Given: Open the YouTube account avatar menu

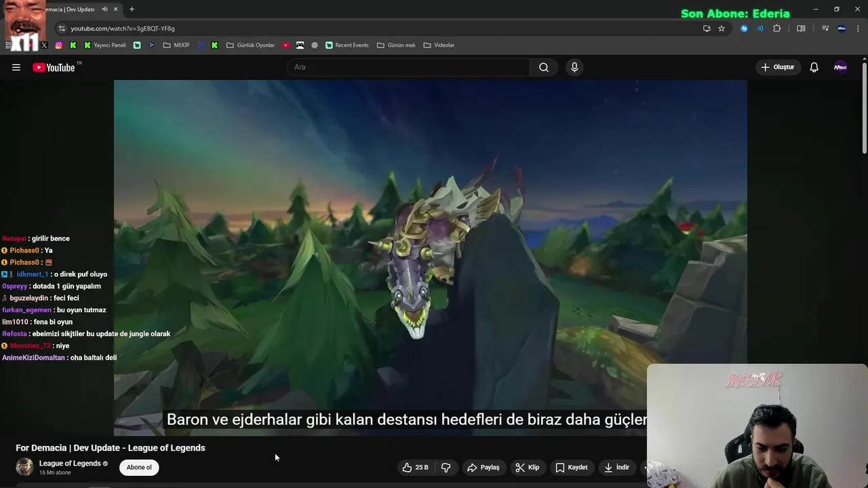Looking at the screenshot, I should tap(840, 67).
